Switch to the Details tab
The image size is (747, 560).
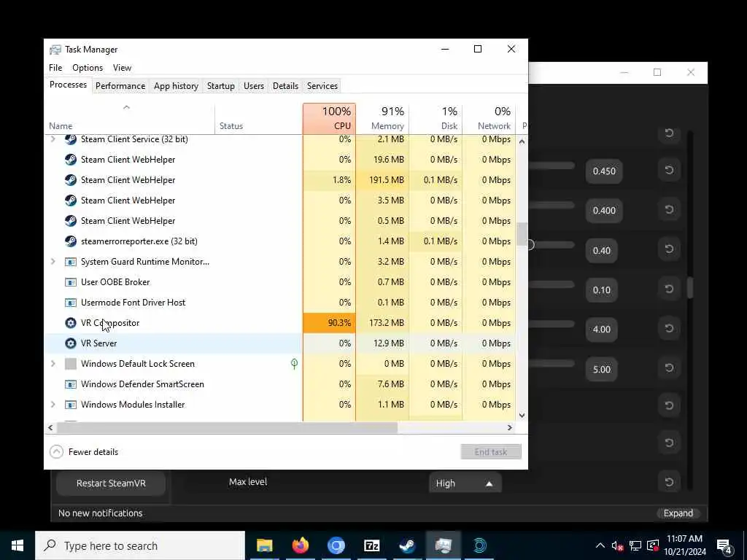coord(285,86)
